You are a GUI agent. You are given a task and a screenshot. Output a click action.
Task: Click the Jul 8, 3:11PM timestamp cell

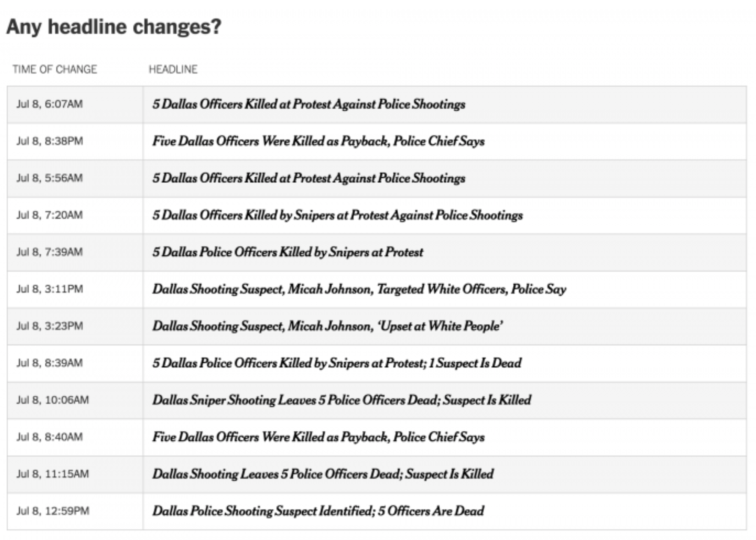[75, 289]
